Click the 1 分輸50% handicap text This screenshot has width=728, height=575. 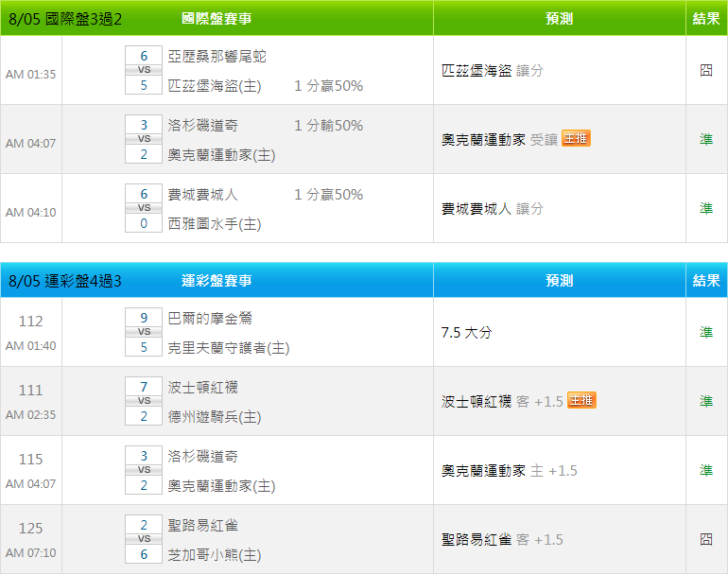[x=329, y=126]
